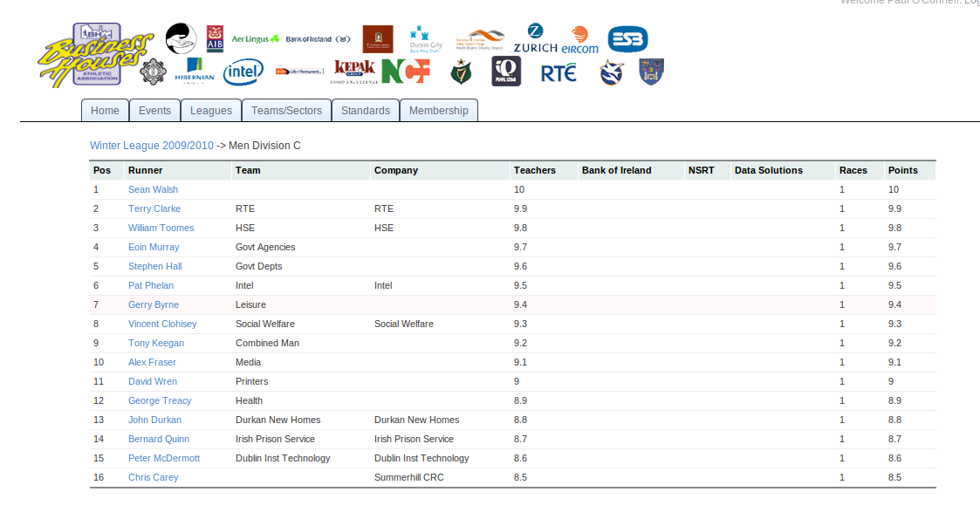Click the round blue and white bird emblem logo

click(x=611, y=72)
